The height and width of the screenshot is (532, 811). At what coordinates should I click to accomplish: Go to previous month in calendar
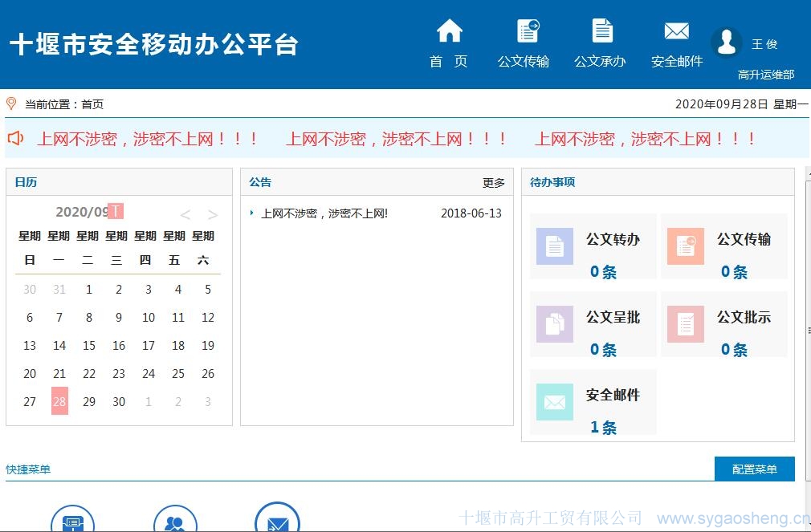point(185,214)
